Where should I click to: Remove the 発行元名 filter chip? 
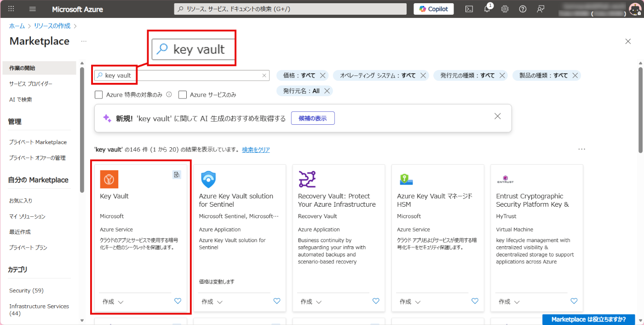tap(327, 91)
